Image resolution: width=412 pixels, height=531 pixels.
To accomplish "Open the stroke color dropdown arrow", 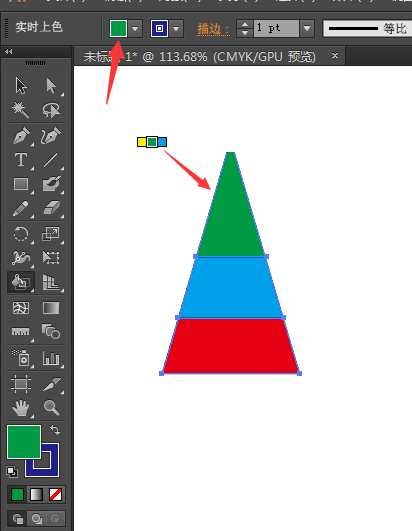I will click(176, 28).
